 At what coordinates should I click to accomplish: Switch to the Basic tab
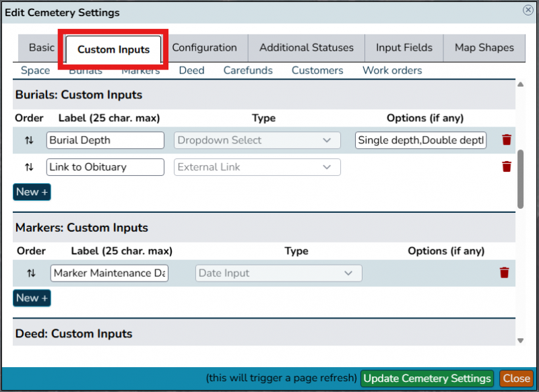[42, 48]
